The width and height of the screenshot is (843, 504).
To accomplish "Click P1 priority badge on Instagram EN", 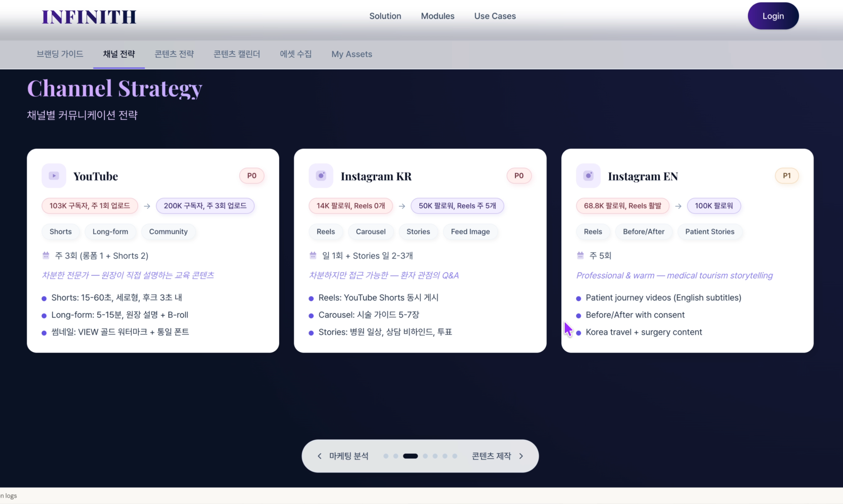I will [786, 176].
